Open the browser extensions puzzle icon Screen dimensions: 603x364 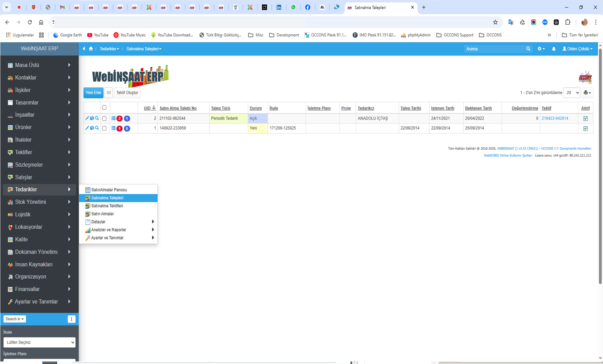[x=568, y=22]
